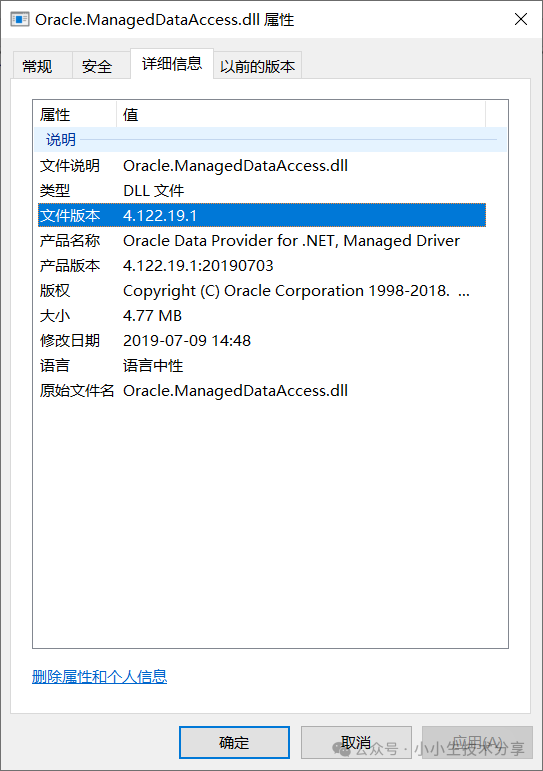Click the 属性 column header
This screenshot has height=771, width=543.
[75, 115]
